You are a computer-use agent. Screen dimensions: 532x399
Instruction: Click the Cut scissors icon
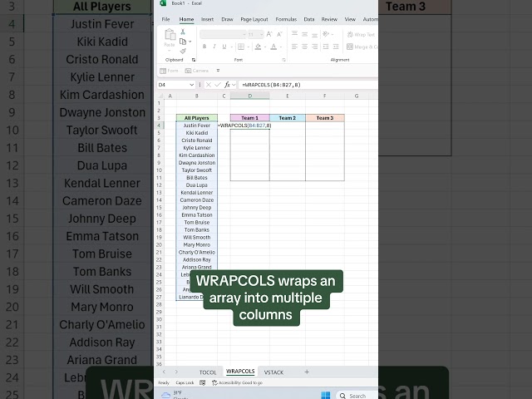click(183, 32)
